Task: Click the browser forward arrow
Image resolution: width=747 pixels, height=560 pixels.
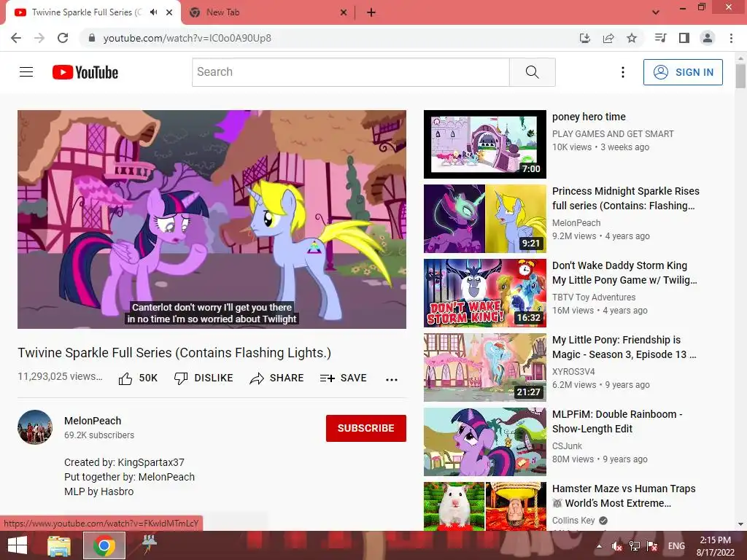Action: (39, 38)
